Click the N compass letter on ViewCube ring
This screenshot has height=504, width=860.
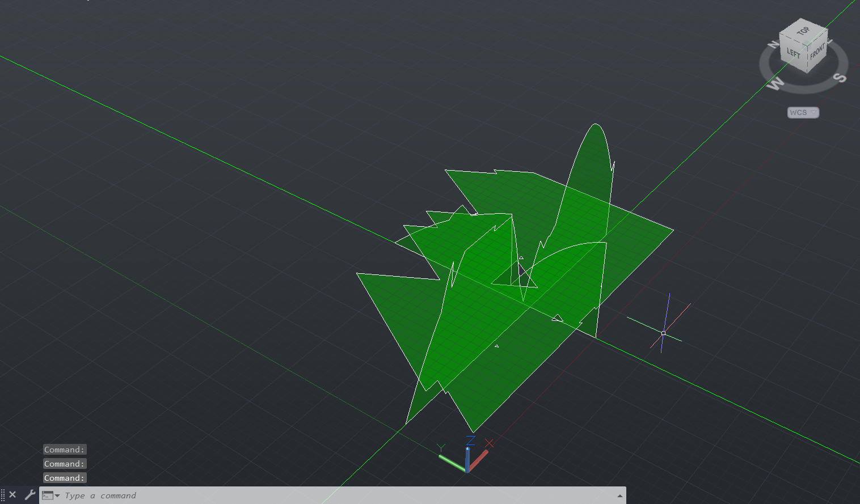tap(773, 44)
